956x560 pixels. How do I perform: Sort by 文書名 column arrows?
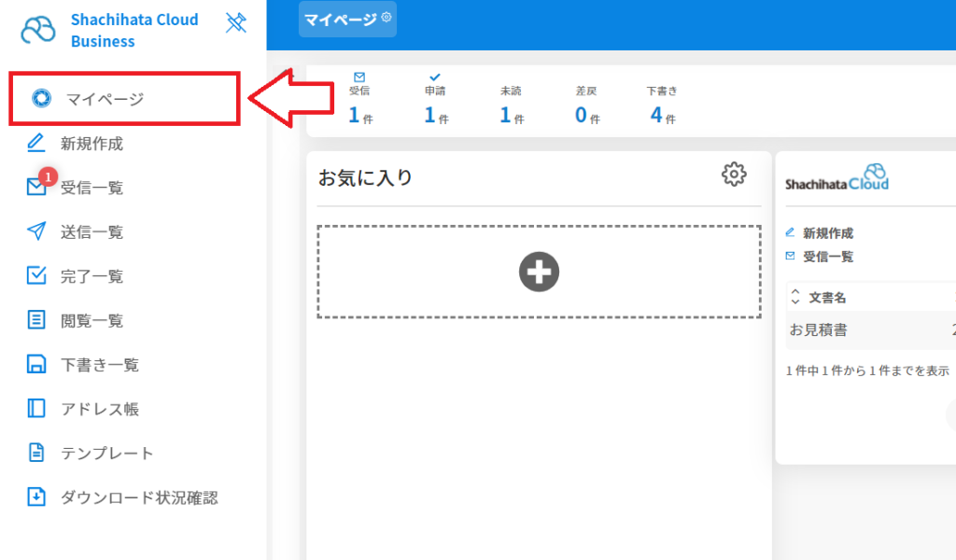coord(795,297)
